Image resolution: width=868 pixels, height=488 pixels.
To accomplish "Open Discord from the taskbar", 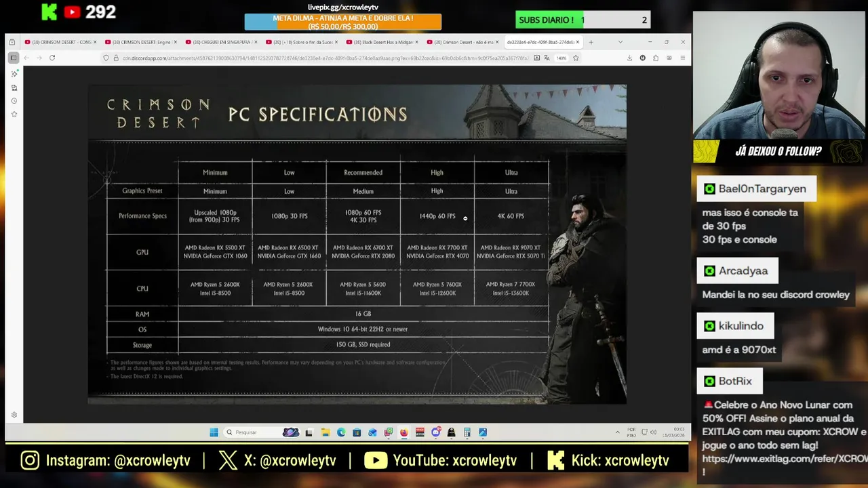I will coord(435,432).
